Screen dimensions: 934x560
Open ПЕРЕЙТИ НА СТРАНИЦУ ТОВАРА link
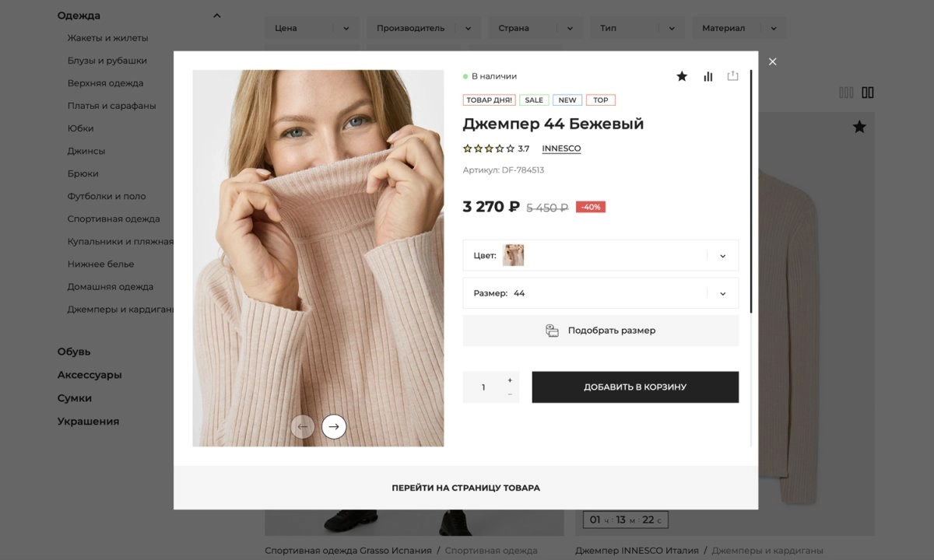[x=467, y=488]
